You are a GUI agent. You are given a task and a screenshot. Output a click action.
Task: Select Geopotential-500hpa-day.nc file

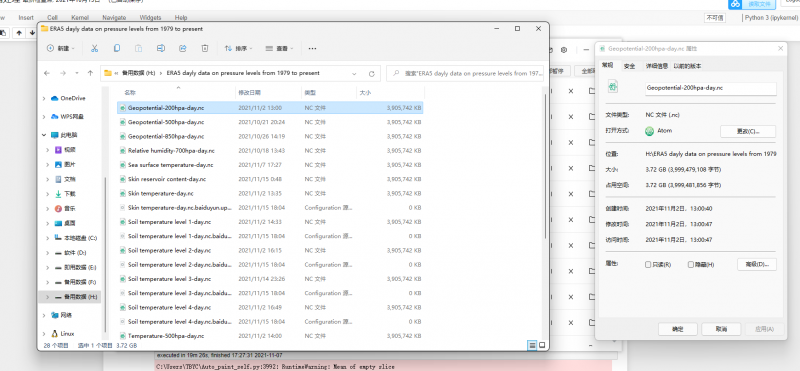[x=166, y=122]
